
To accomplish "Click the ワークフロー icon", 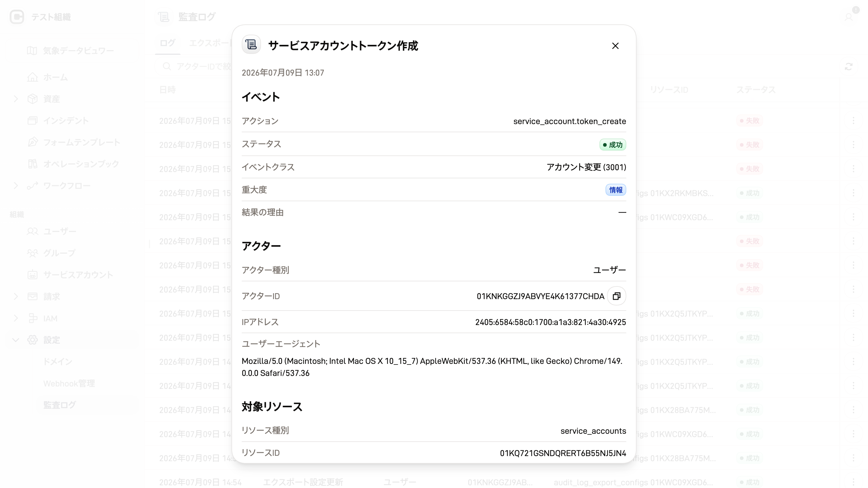I will (32, 186).
